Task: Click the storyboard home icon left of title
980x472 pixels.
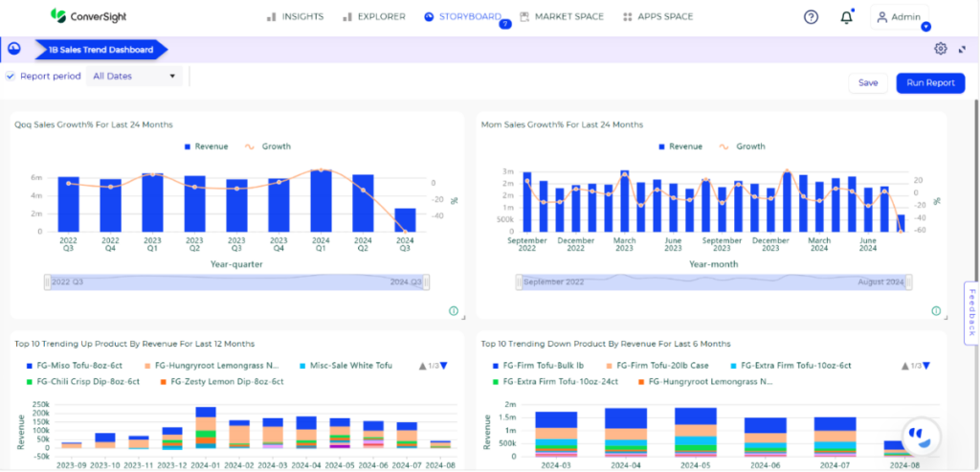Action: pos(14,49)
